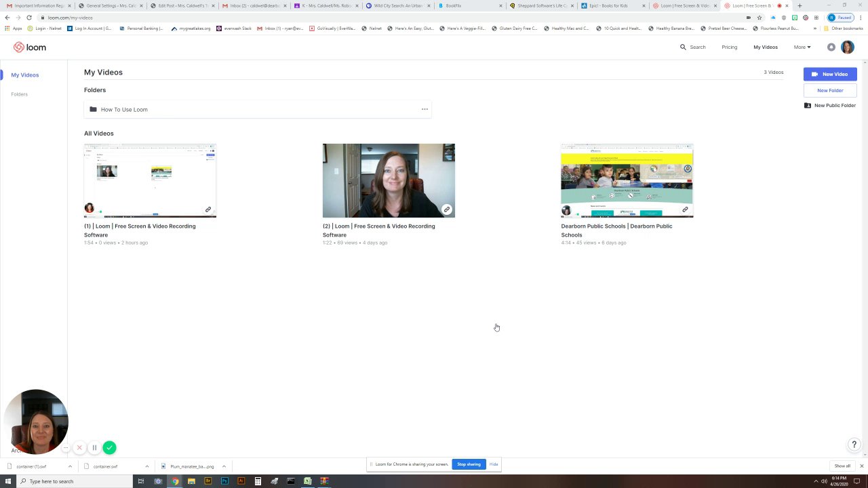Open Other bookmarks folder
The width and height of the screenshot is (868, 488).
tap(843, 28)
